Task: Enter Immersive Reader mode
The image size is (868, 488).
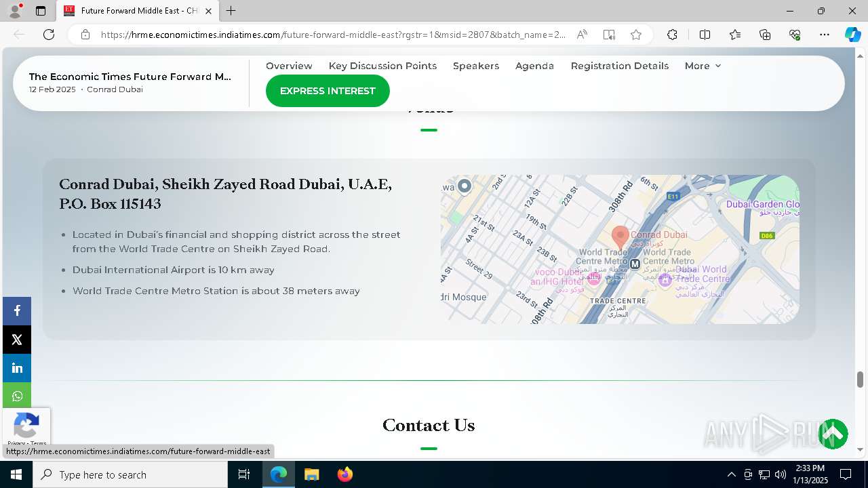Action: click(x=609, y=35)
